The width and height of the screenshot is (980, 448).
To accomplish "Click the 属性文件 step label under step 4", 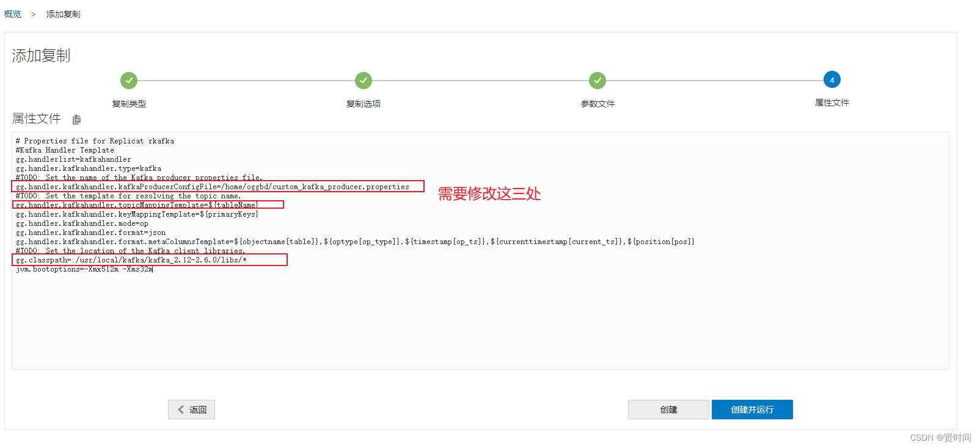I will click(x=832, y=103).
